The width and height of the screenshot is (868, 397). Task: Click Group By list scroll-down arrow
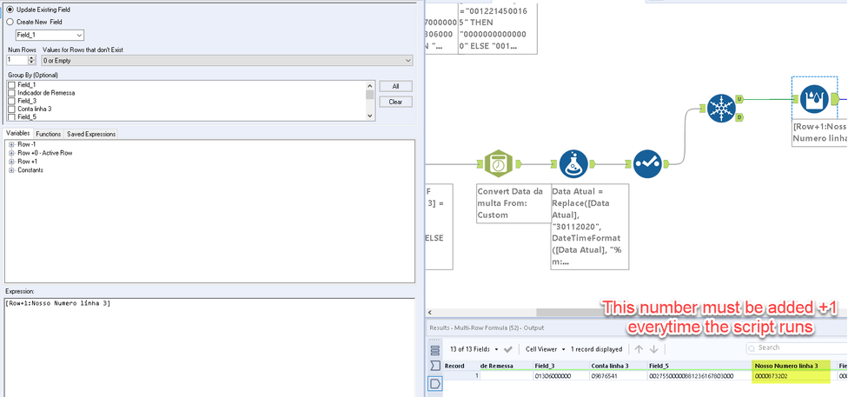coord(370,116)
